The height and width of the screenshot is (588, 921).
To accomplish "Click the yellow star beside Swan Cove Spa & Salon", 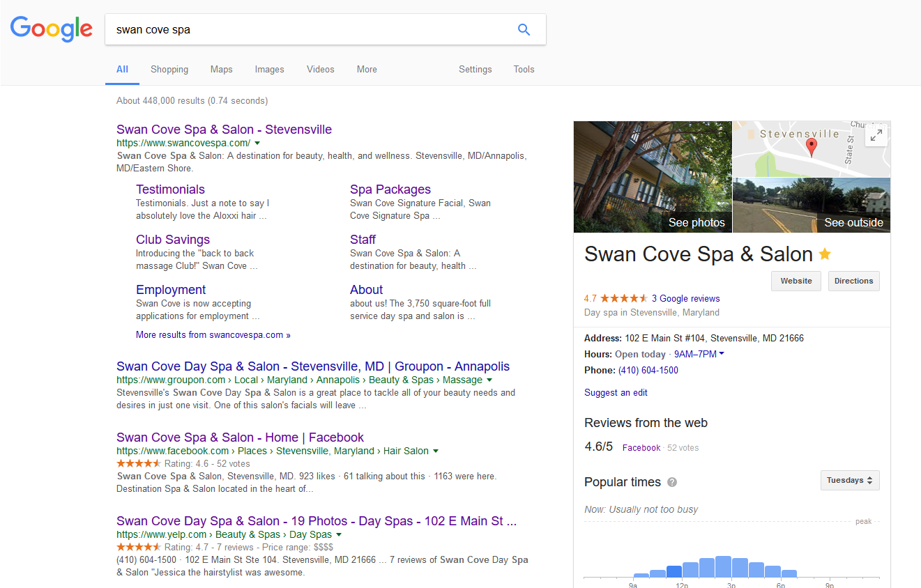I will 825,254.
